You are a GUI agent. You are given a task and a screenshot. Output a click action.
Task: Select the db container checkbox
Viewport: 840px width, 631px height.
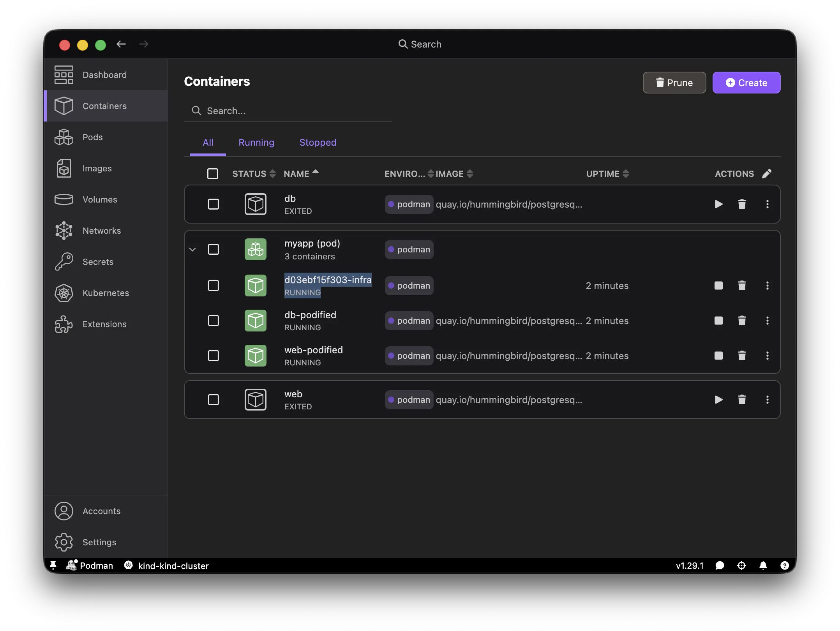(x=214, y=204)
